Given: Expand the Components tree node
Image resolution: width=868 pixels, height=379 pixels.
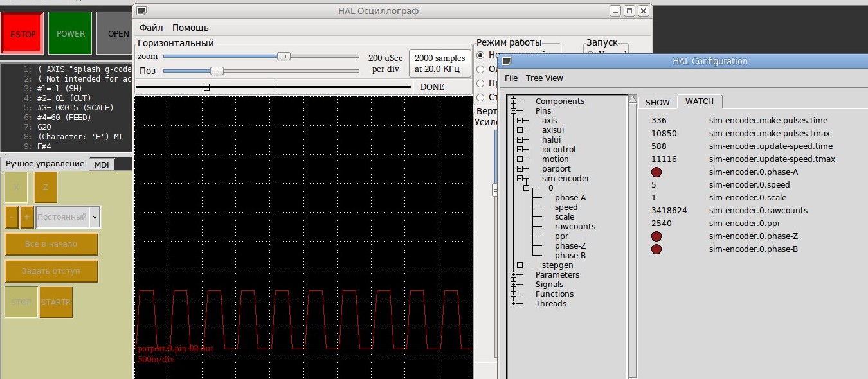Looking at the screenshot, I should tap(514, 101).
